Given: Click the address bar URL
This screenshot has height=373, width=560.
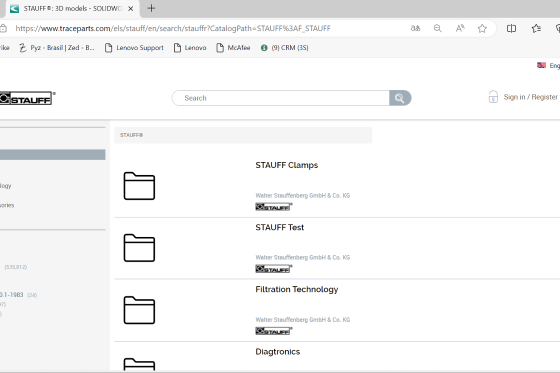Looking at the screenshot, I should tap(173, 28).
